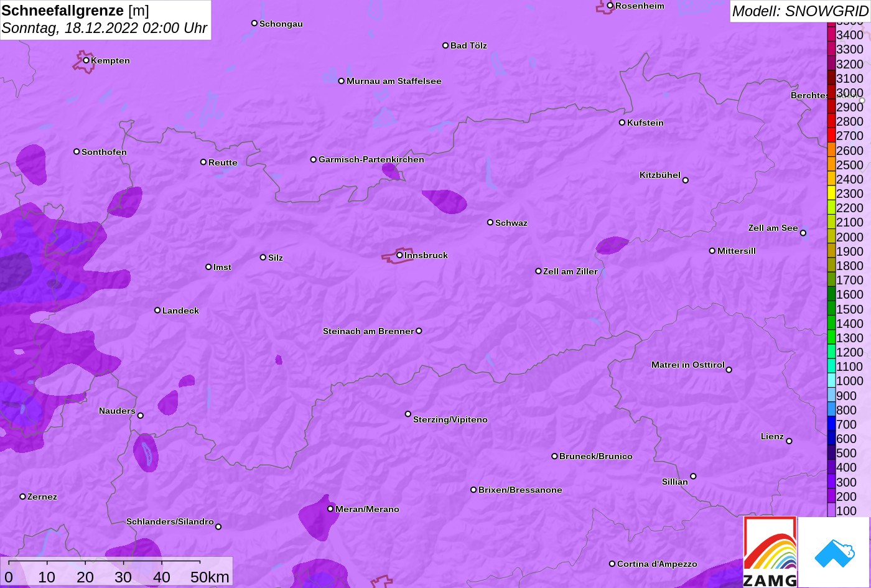This screenshot has width=871, height=588.
Task: Click the date Sonntag, 18.12.2022 02:00 Uhr
Action: click(105, 28)
